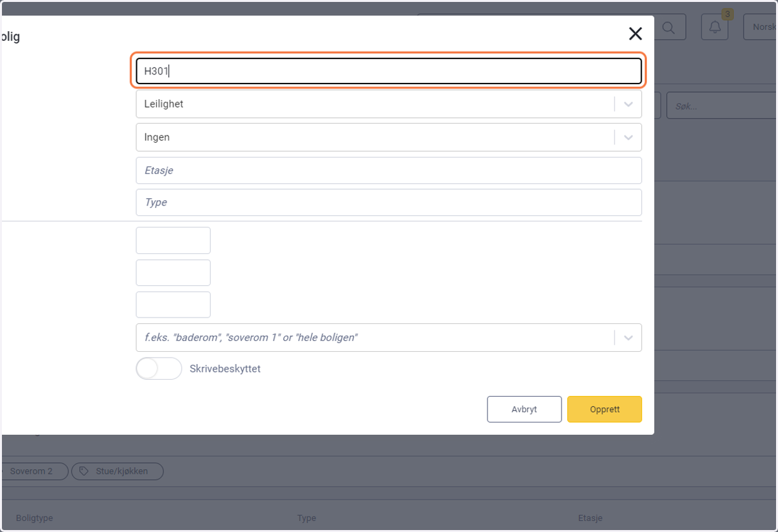Click the search magnifier icon in background
This screenshot has width=778, height=532.
click(668, 28)
